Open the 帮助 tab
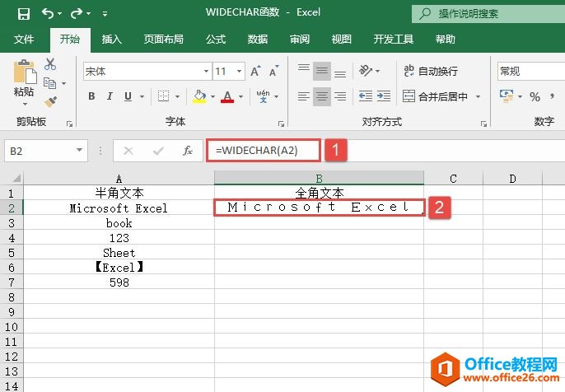 click(x=445, y=39)
